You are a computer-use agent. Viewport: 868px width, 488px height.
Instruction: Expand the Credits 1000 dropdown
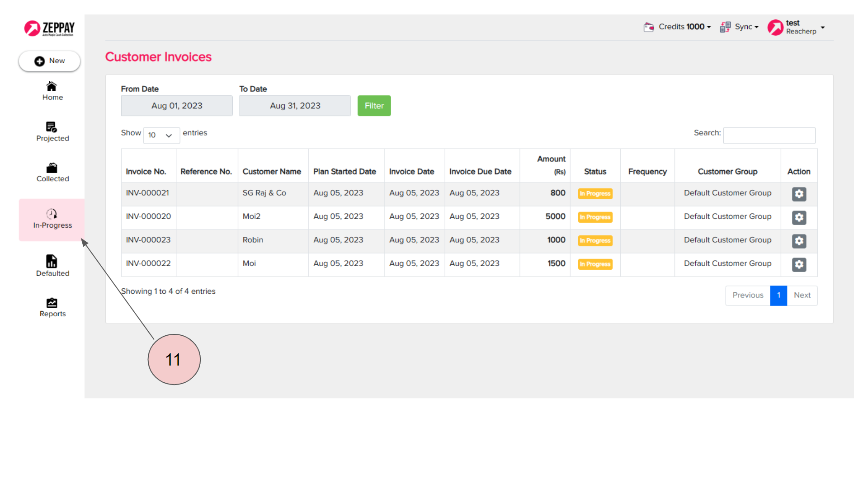[678, 27]
